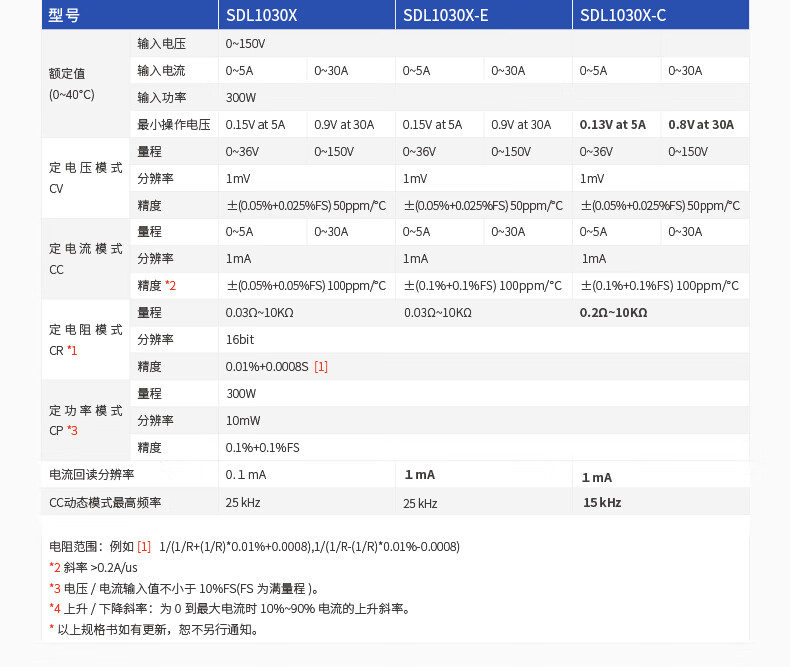The height and width of the screenshot is (667, 790).
Task: Open the red [1] reference after 0.01%+0.0008S
Action: coord(321,367)
